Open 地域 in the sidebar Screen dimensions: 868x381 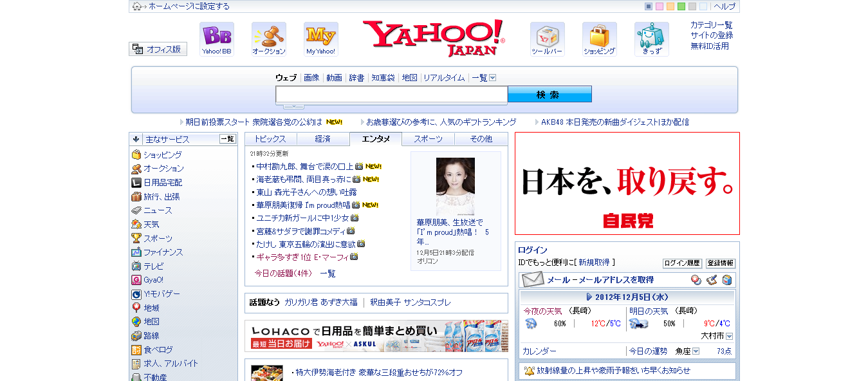click(151, 308)
